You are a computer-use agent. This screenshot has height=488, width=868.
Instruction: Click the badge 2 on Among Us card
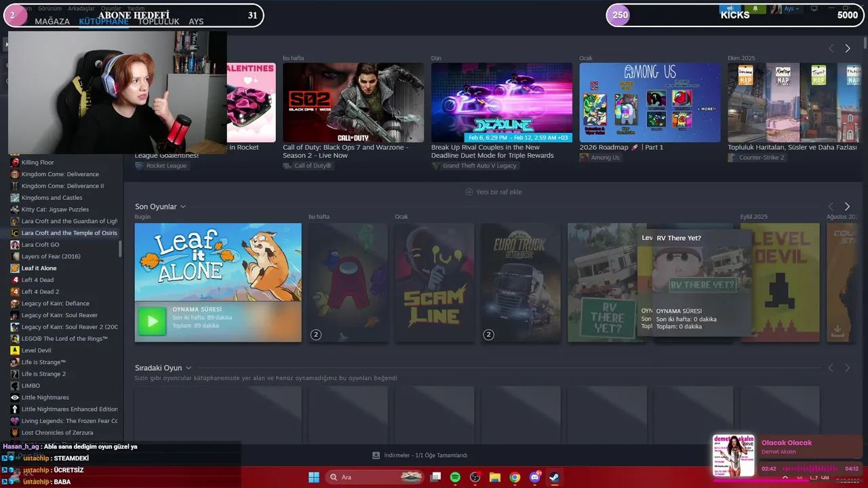315,335
